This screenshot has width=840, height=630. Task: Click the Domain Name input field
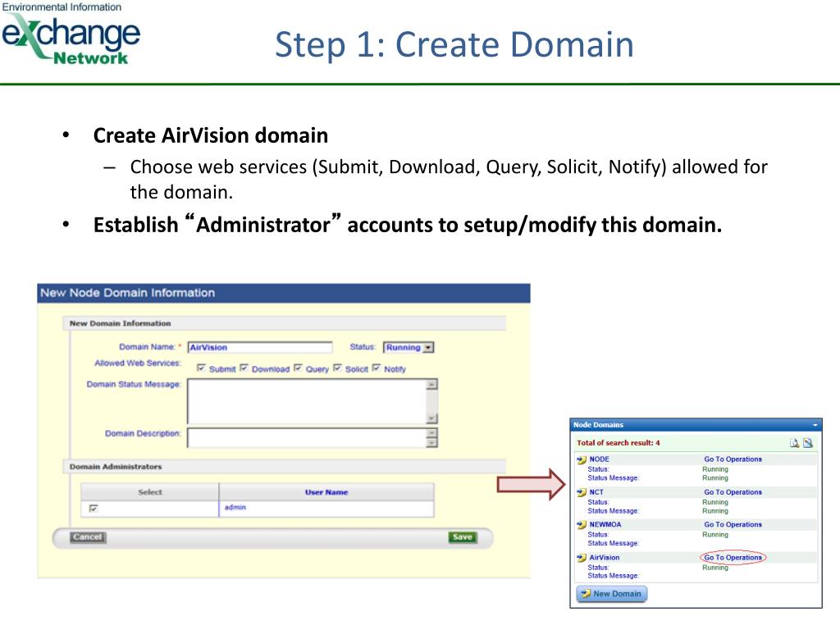(x=260, y=348)
